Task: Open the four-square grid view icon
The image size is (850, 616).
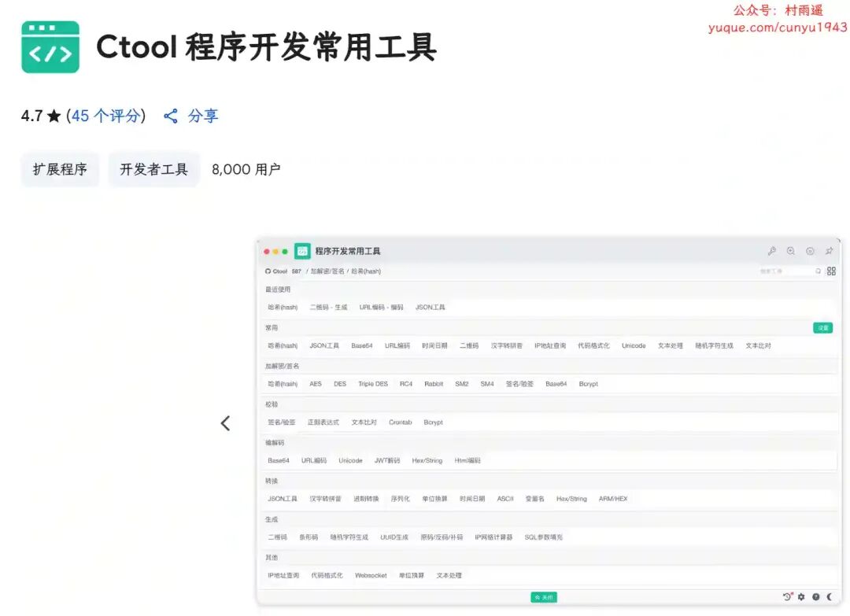Action: 831,271
